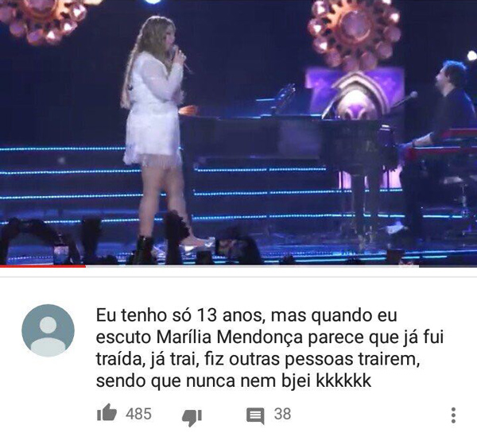
Task: View the commenter's default avatar profile
Action: point(48,330)
